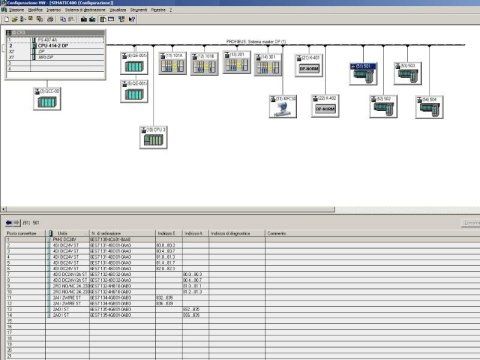480x360 pixels.
Task: Select the MPI/DP rack row
Action: point(55,57)
